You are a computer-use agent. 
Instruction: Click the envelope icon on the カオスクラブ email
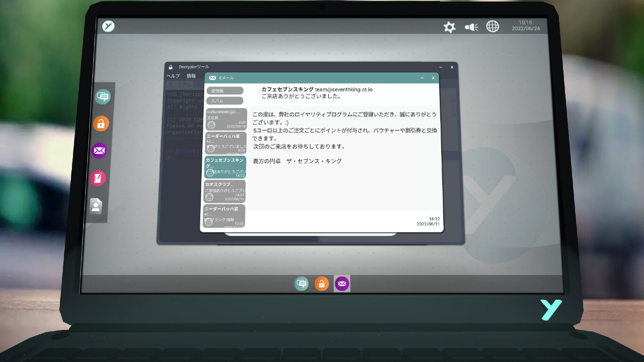point(209,197)
